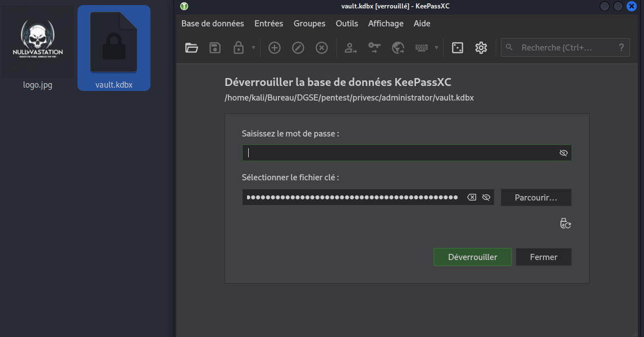Image resolution: width=644 pixels, height=337 pixels.
Task: Click the copy URL globe icon
Action: tap(398, 48)
